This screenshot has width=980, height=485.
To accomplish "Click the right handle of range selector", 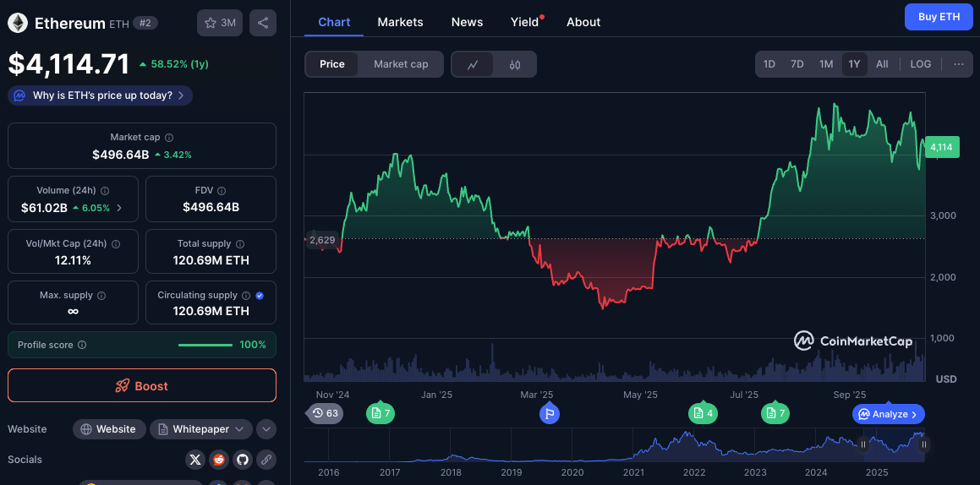I will pos(923,444).
